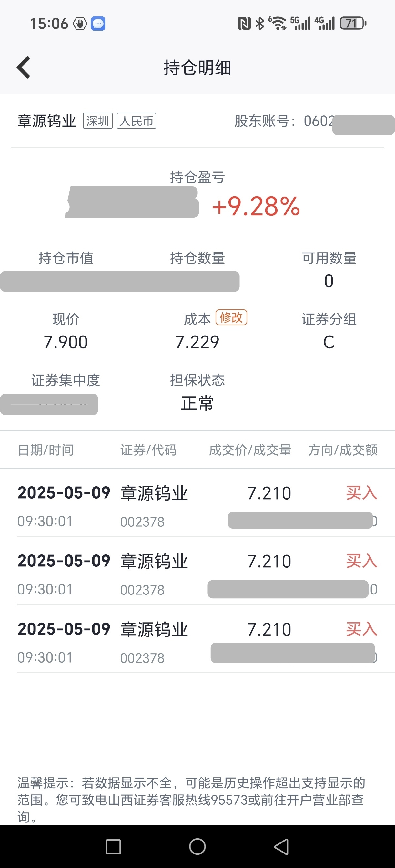Tap the Bluetooth status icon

260,24
